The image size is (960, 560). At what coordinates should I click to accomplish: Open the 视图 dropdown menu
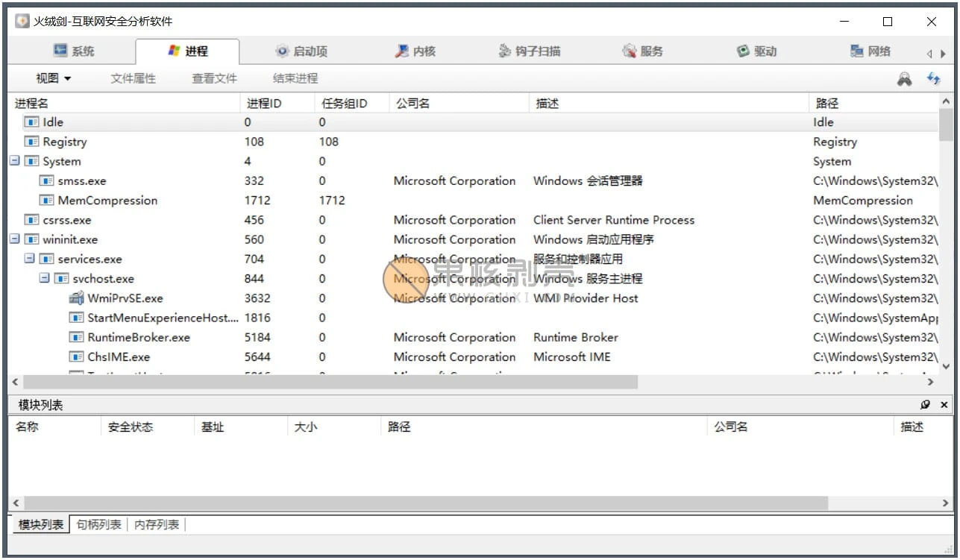54,78
